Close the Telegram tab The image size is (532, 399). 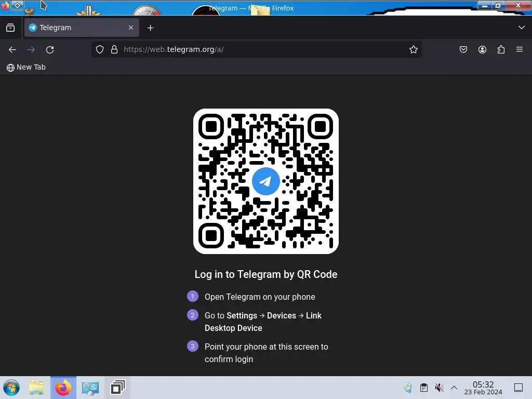[x=131, y=28]
